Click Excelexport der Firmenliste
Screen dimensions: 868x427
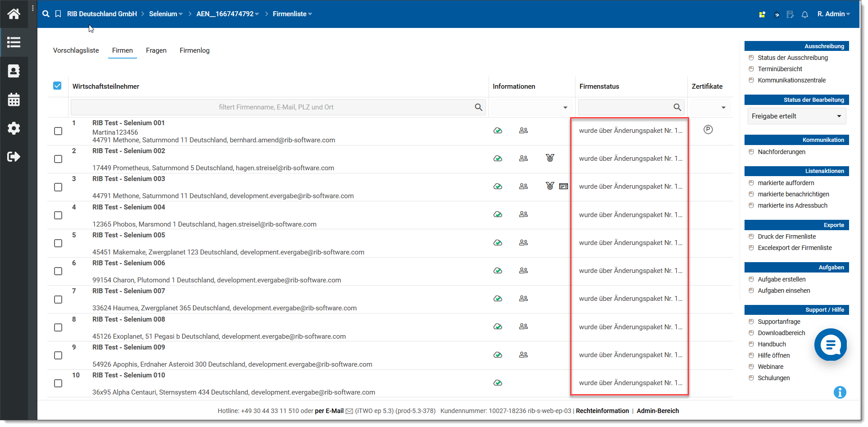(795, 248)
